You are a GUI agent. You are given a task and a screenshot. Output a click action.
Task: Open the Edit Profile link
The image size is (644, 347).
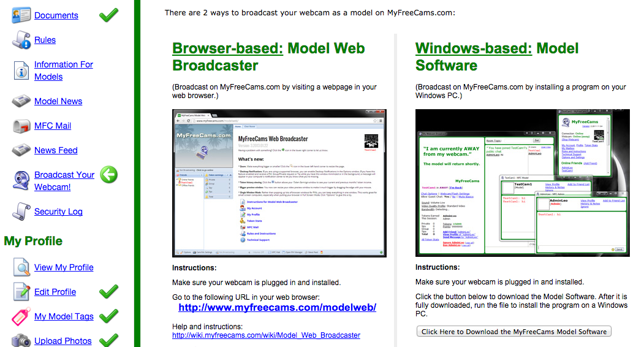coord(55,292)
